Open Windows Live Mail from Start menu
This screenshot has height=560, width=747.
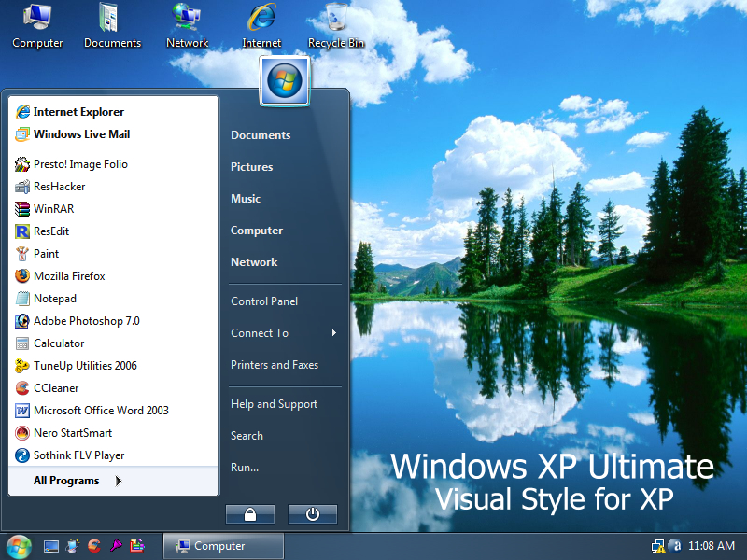click(x=113, y=134)
